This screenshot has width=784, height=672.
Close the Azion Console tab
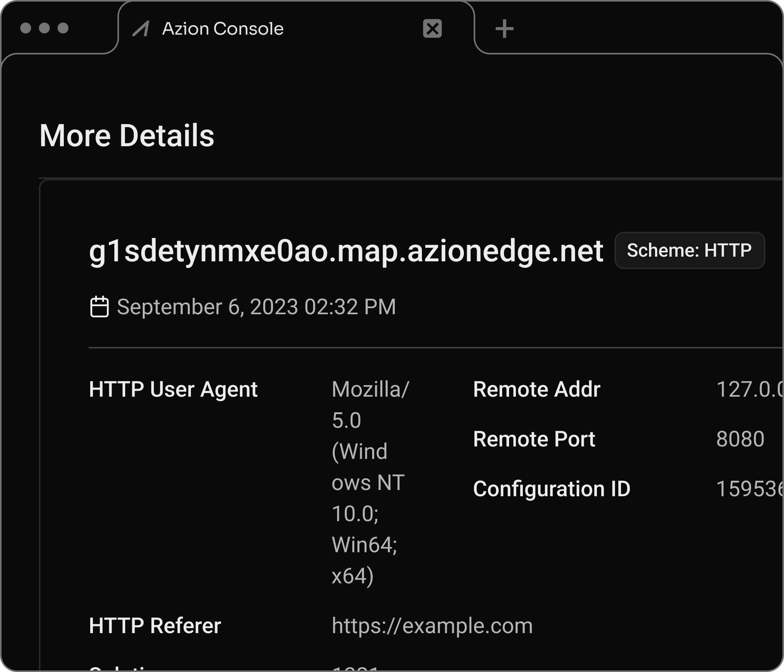point(432,28)
